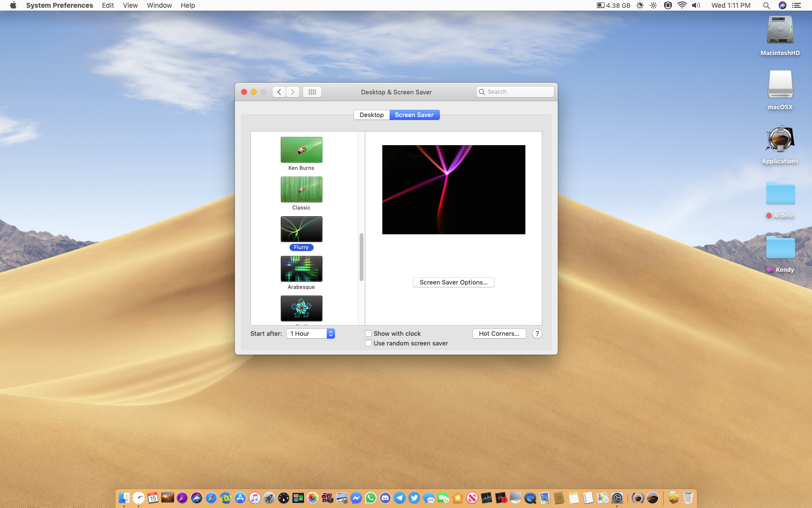Open System Preferences gear in the Dock
This screenshot has width=812, height=508.
point(617,497)
